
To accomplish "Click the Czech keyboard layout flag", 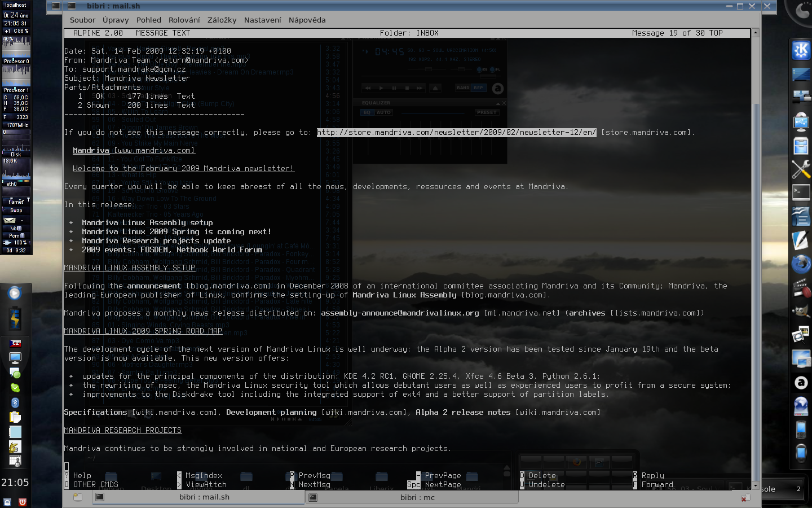I will [15, 343].
